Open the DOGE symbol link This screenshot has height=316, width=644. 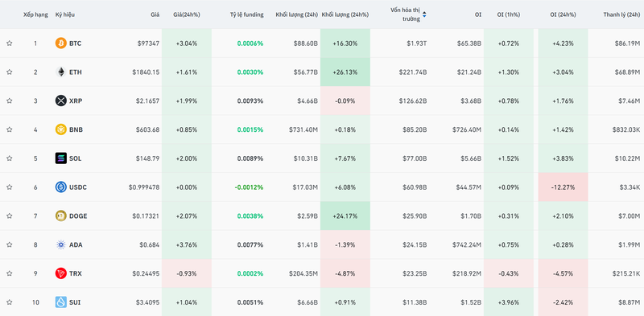(x=78, y=215)
